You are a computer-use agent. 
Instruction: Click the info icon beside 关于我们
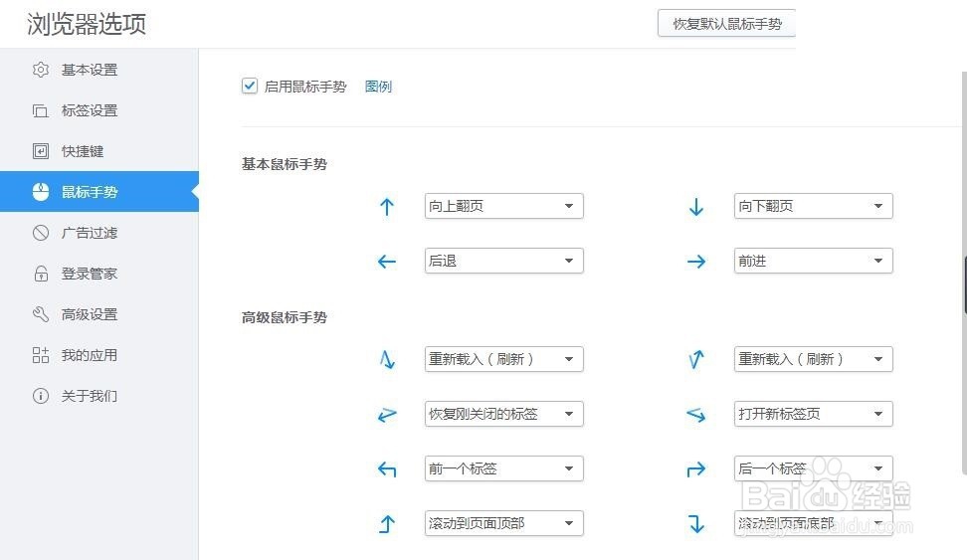(x=41, y=396)
